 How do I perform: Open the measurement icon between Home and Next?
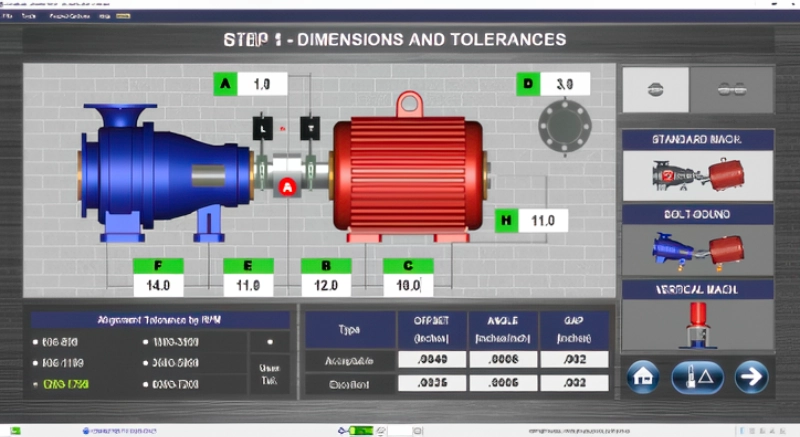696,377
